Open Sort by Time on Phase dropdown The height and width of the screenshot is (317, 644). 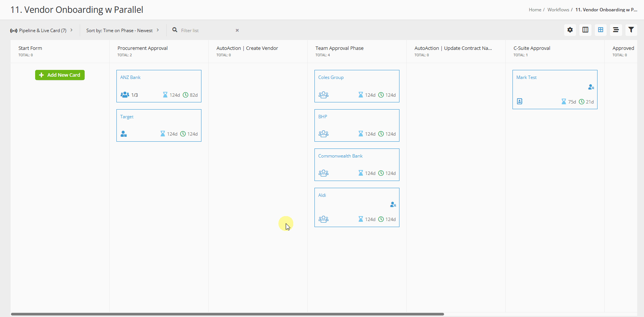tap(122, 30)
